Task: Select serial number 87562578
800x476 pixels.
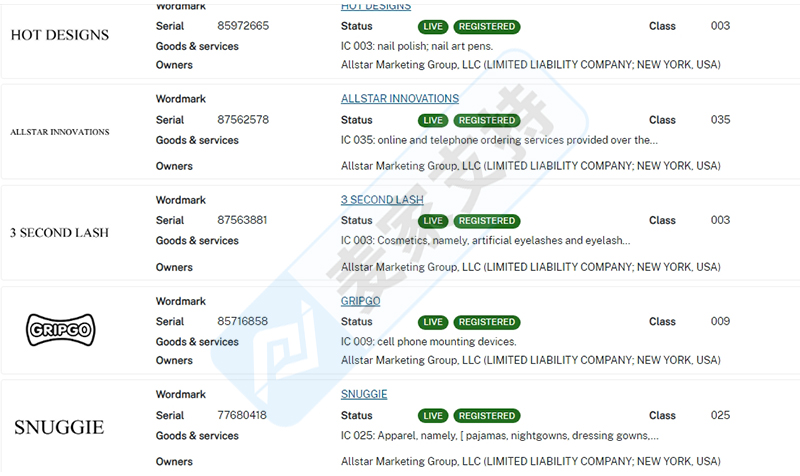Action: [243, 119]
